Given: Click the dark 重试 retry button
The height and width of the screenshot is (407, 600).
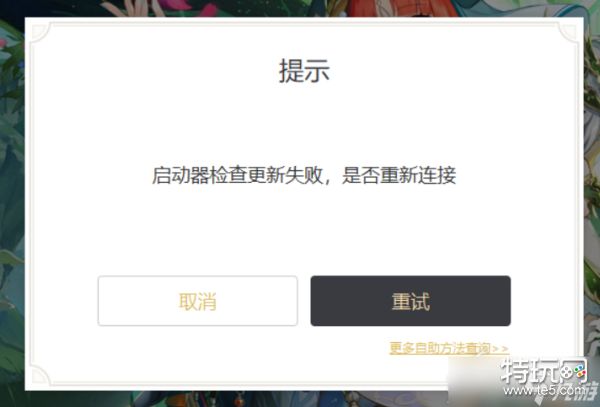Looking at the screenshot, I should pos(411,301).
